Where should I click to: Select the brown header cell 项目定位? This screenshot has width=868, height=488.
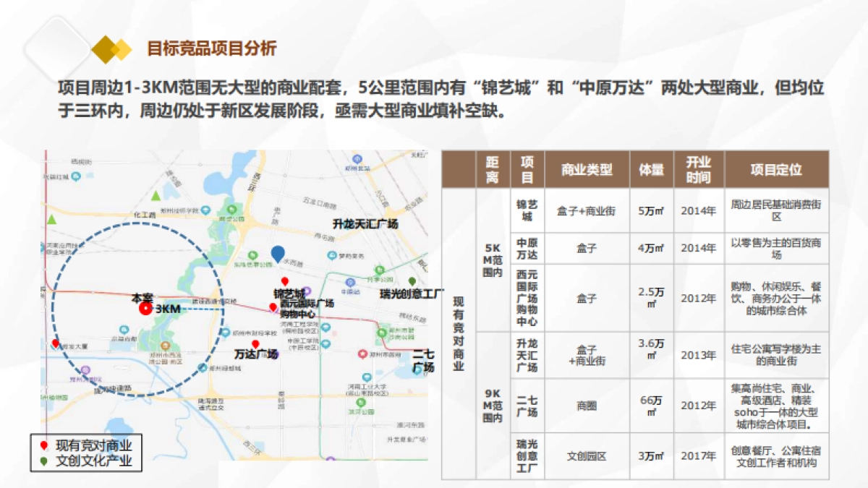pos(779,168)
